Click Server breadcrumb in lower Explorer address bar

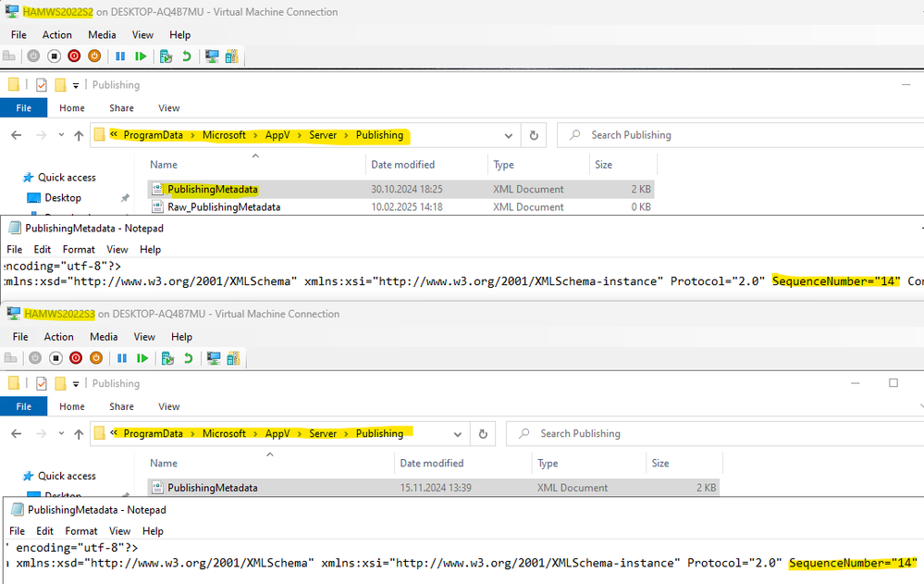323,433
